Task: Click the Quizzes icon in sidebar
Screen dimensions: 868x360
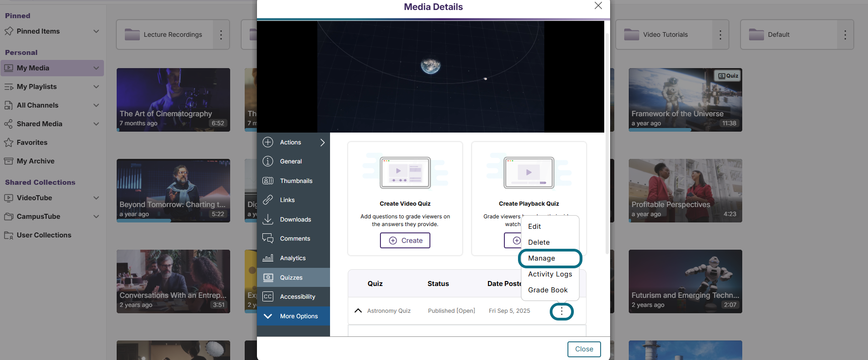Action: click(x=268, y=277)
